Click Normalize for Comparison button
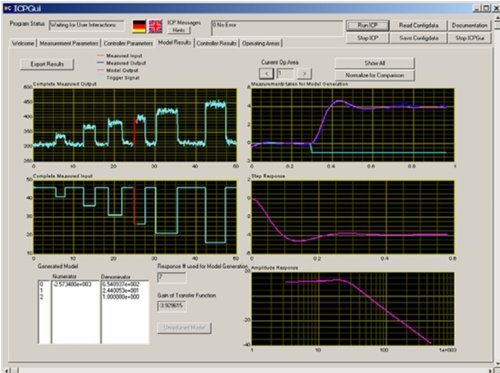Image resolution: width=500 pixels, height=373 pixels. (375, 75)
